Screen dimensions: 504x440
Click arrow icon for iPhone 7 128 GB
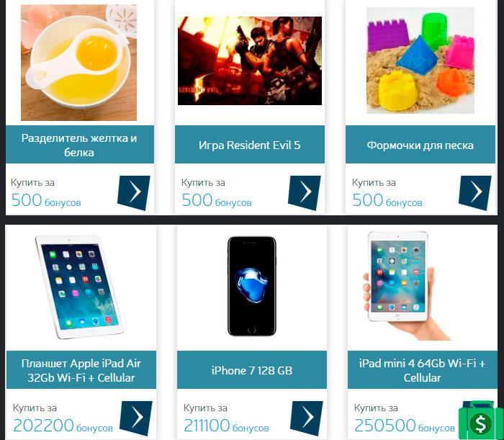coord(307,418)
